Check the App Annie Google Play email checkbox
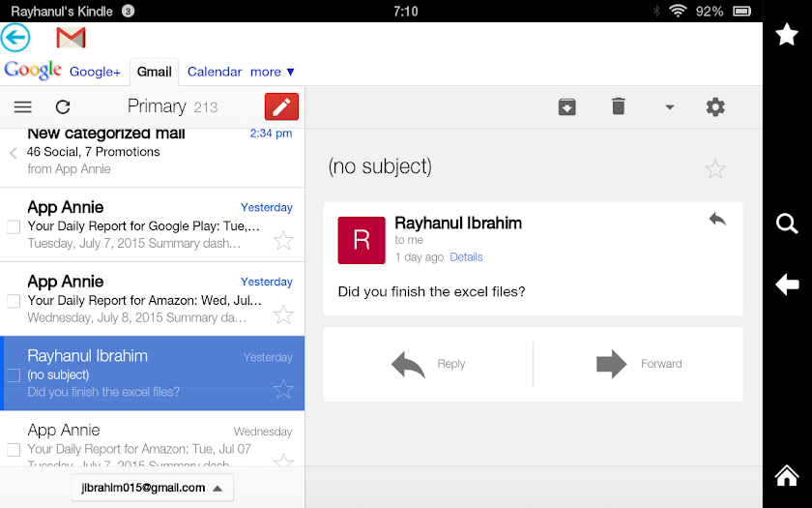This screenshot has width=812, height=508. tap(14, 226)
